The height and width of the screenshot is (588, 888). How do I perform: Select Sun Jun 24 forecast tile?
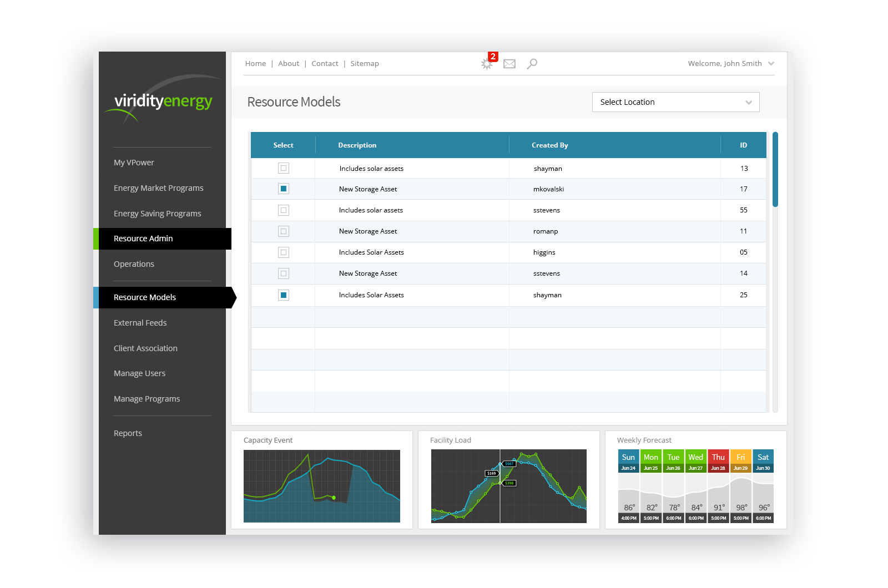[x=628, y=486]
